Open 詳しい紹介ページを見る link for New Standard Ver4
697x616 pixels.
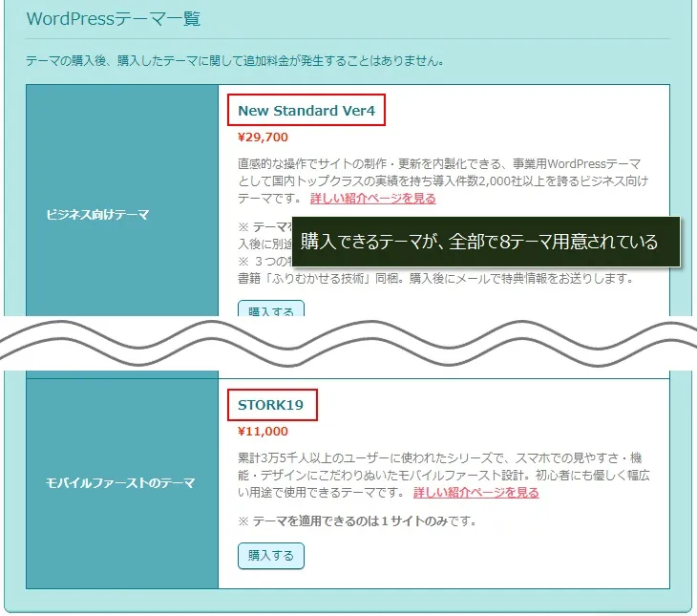coord(373,199)
